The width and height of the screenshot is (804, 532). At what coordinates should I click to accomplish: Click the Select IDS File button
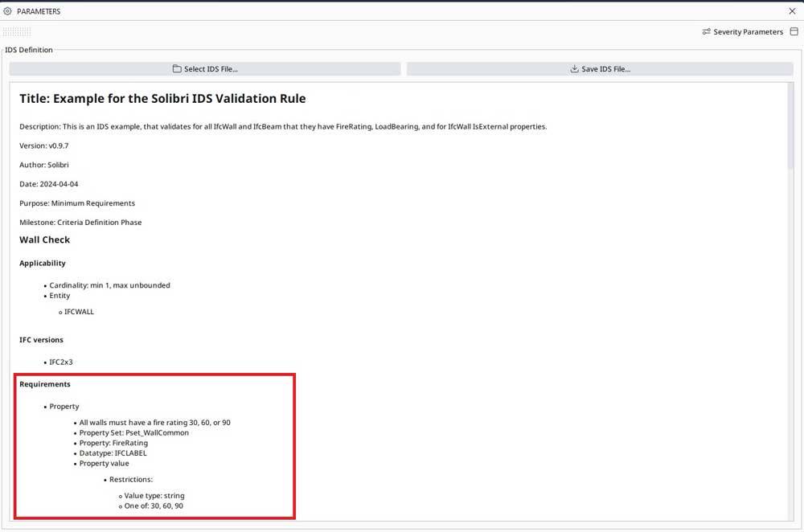[204, 68]
